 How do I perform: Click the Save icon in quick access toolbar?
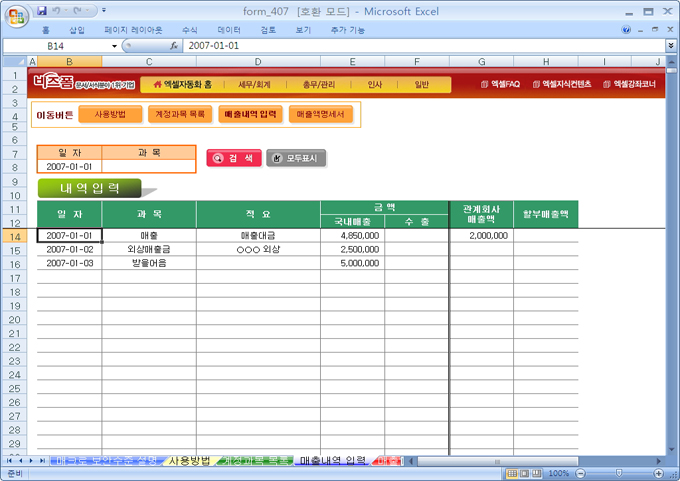42,11
